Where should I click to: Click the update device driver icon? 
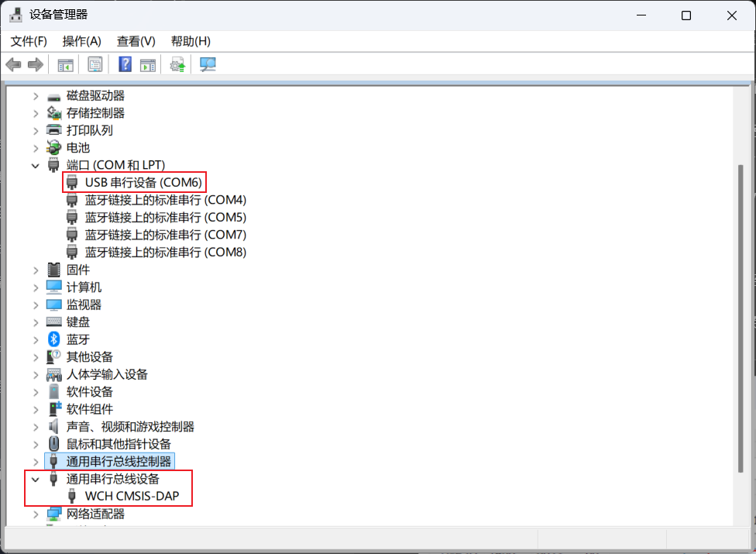coord(178,64)
